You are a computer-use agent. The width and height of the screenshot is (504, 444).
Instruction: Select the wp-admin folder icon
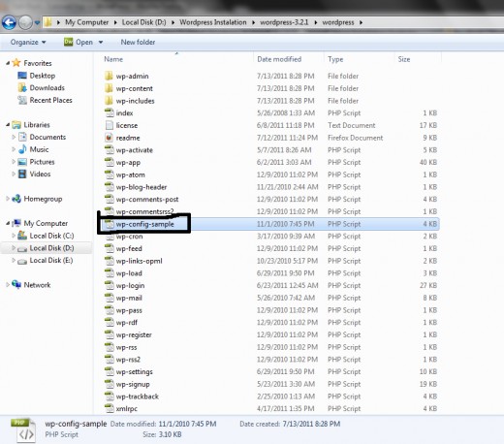(110, 76)
